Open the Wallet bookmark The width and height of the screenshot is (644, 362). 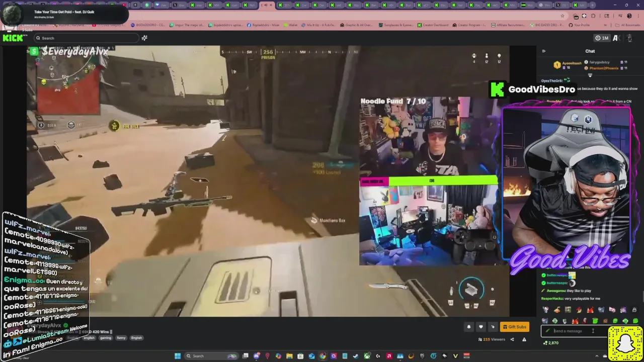289,25
